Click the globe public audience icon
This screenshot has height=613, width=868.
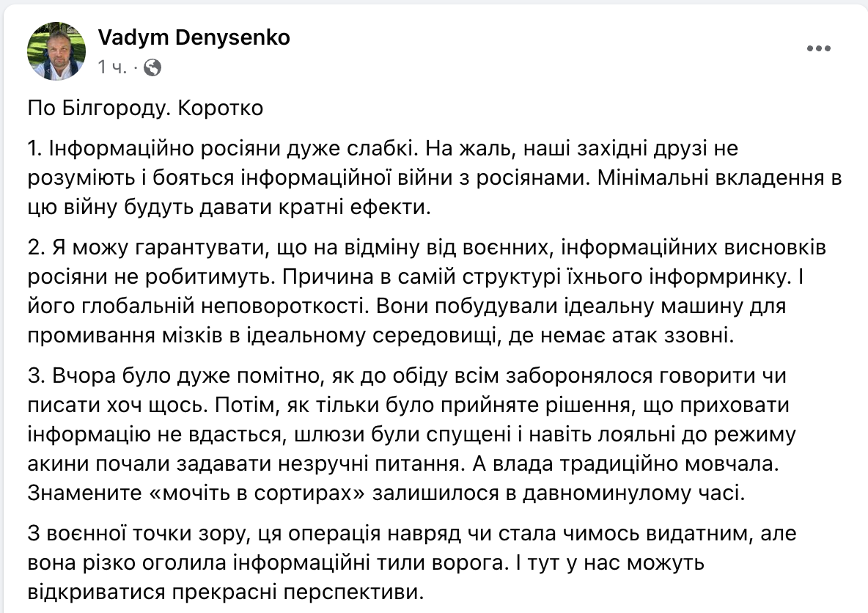tap(152, 68)
